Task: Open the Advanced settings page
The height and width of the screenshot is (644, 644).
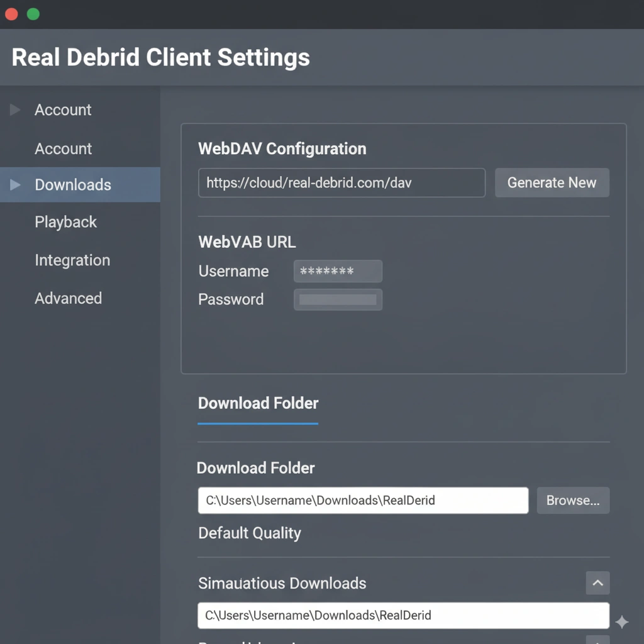Action: pos(68,298)
